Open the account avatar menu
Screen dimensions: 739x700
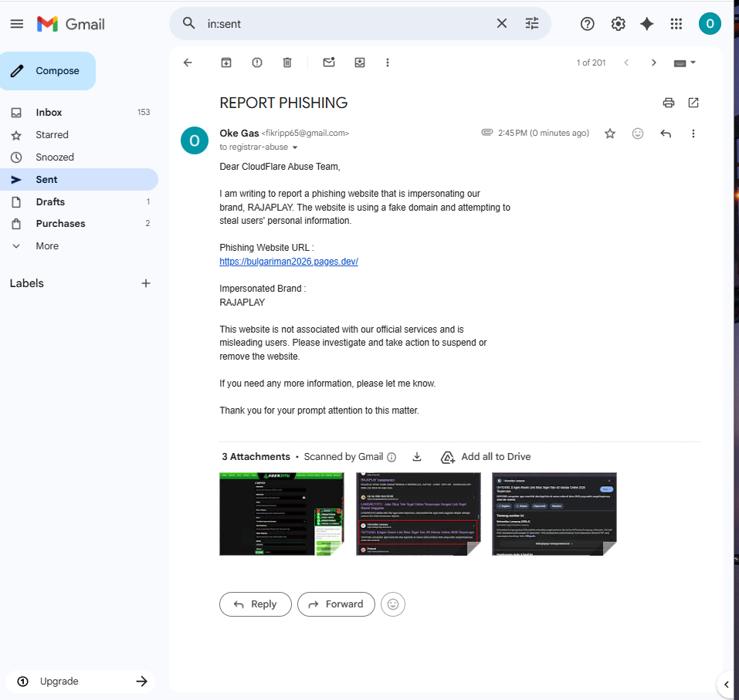click(710, 24)
